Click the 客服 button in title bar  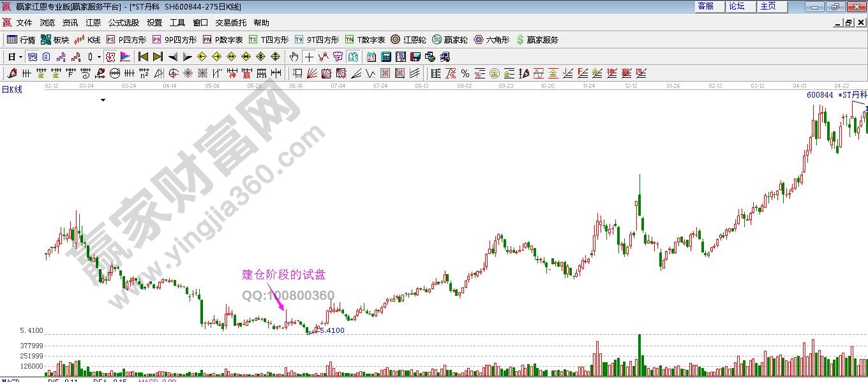coord(706,6)
